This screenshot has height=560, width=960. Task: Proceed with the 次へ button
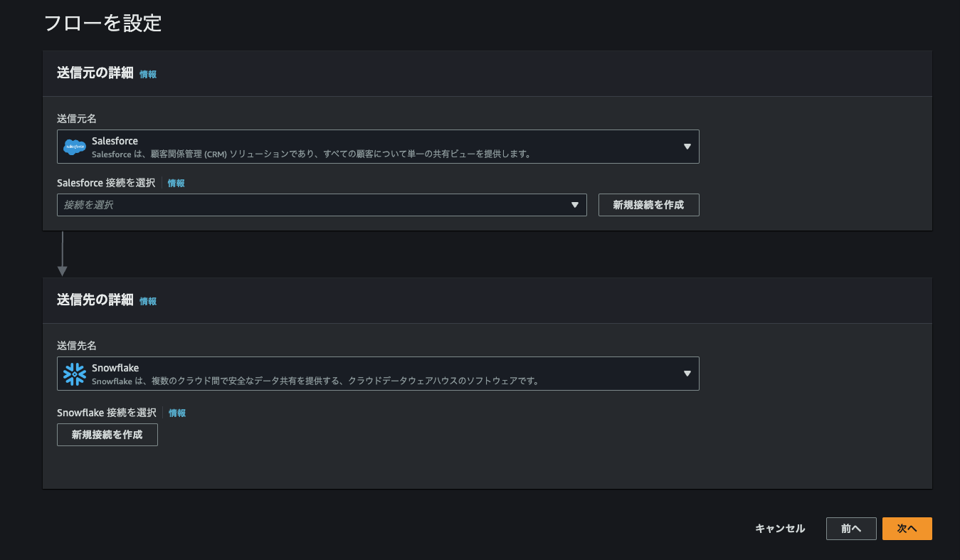(x=907, y=529)
